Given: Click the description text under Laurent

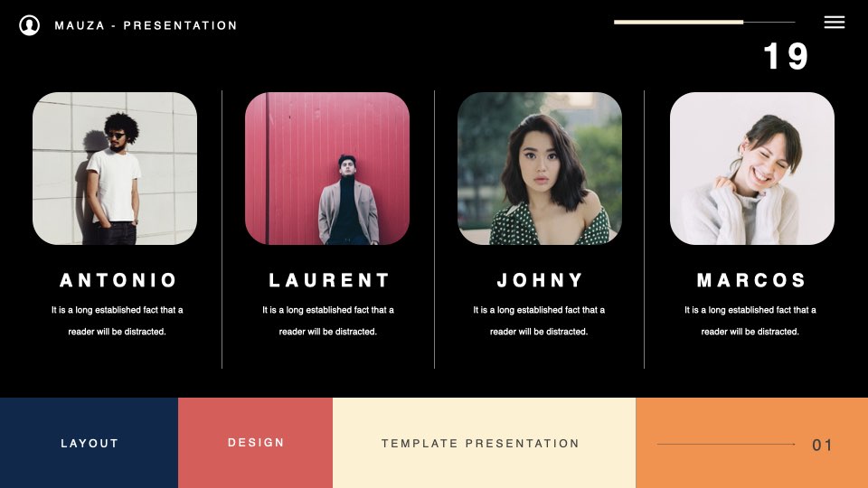Looking at the screenshot, I should point(327,320).
